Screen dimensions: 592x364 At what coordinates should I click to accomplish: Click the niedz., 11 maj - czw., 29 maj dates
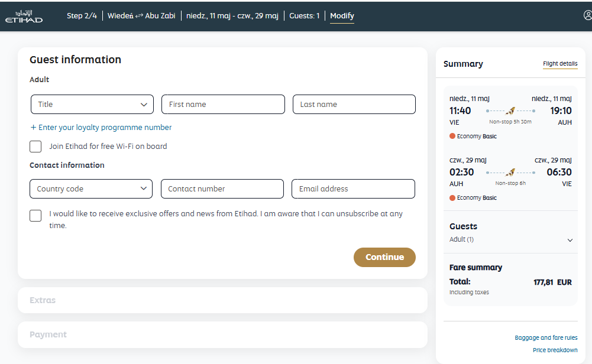(x=232, y=16)
